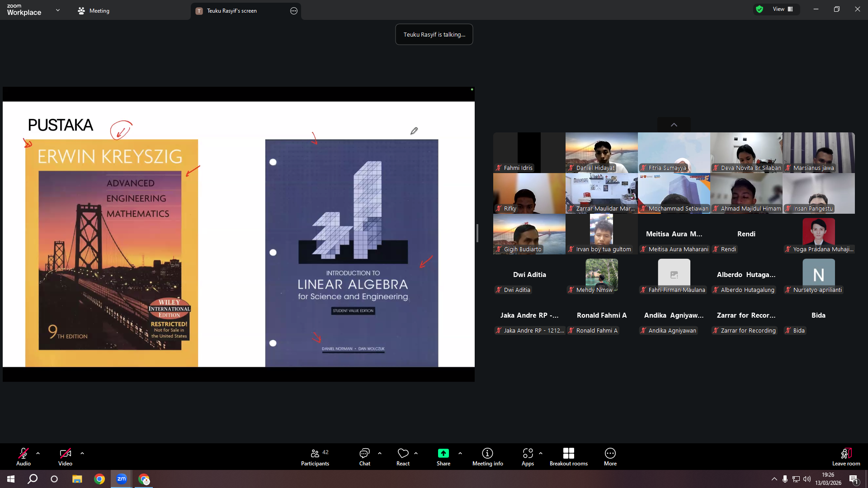Select Fitria Sumayya video tile
This screenshot has width=868, height=488.
click(x=674, y=153)
